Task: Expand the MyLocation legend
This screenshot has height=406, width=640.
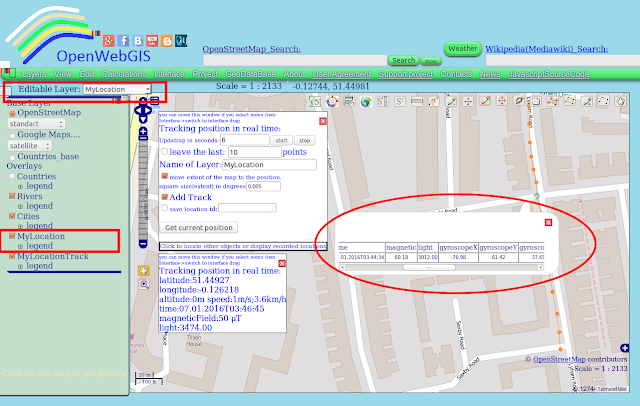Action: point(20,246)
